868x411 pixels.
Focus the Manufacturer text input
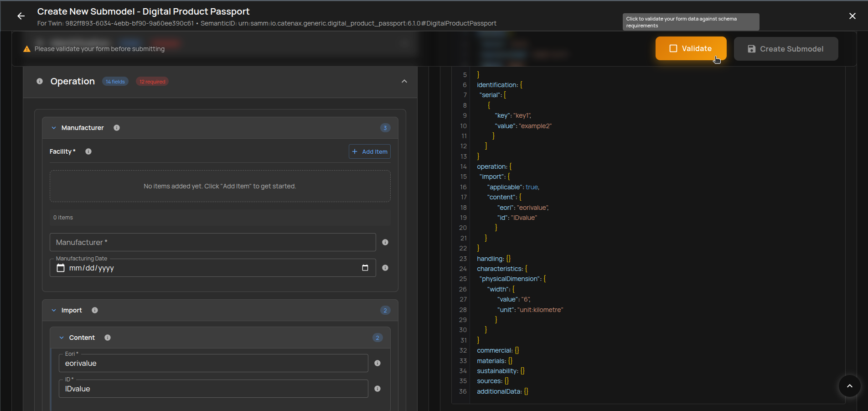click(x=212, y=242)
